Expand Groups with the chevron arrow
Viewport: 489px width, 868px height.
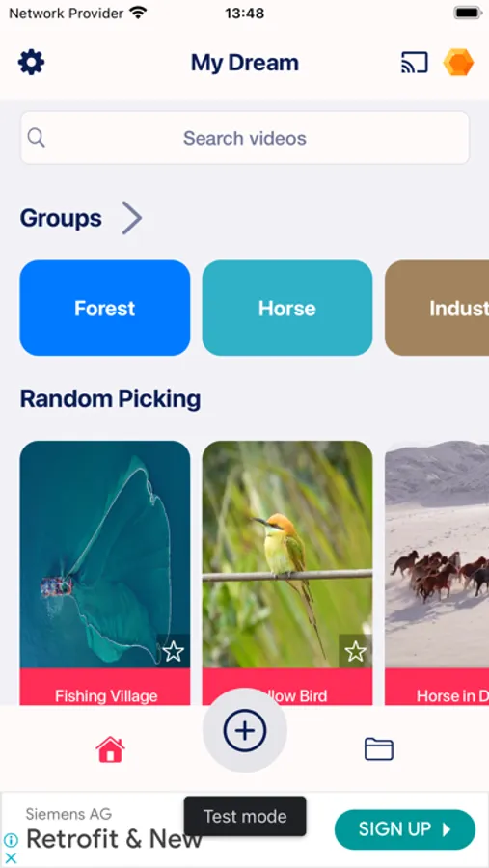pyautogui.click(x=132, y=218)
